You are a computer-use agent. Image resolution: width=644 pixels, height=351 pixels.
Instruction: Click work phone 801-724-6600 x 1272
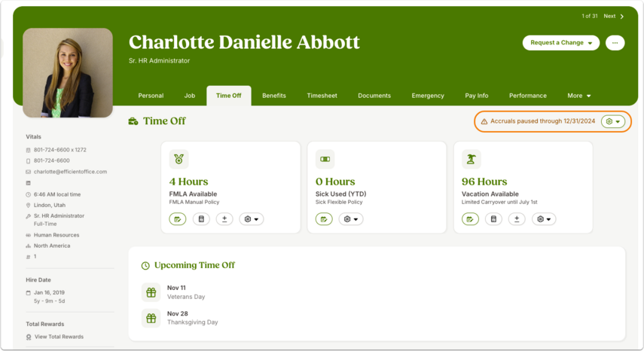pyautogui.click(x=60, y=150)
